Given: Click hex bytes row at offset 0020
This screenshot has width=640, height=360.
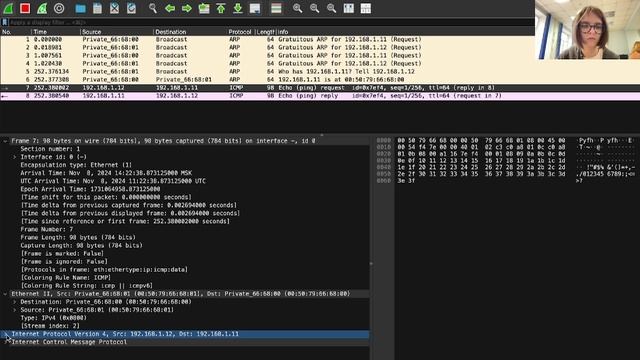Looking at the screenshot, I should [482, 154].
